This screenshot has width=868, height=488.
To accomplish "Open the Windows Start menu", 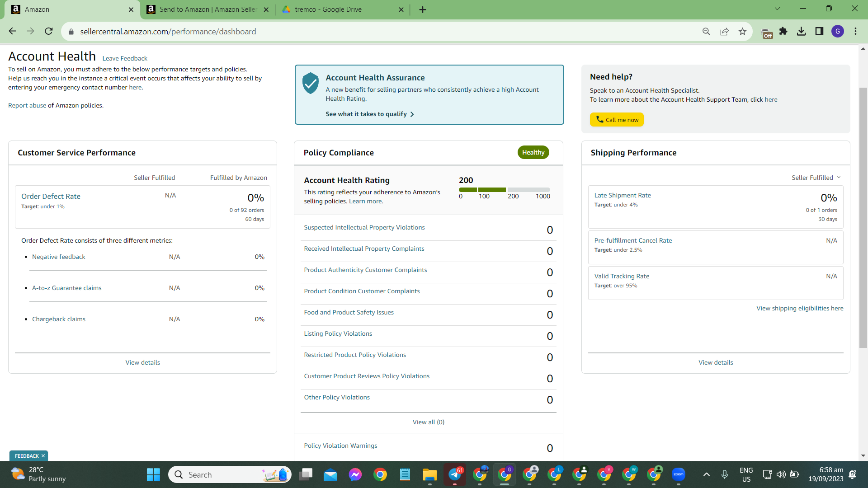I will pos(153,474).
